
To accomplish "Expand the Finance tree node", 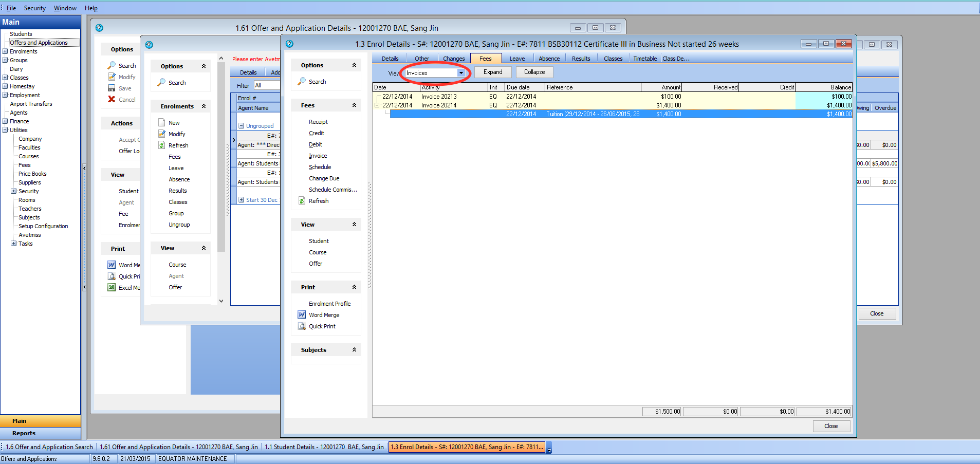I will pos(5,121).
